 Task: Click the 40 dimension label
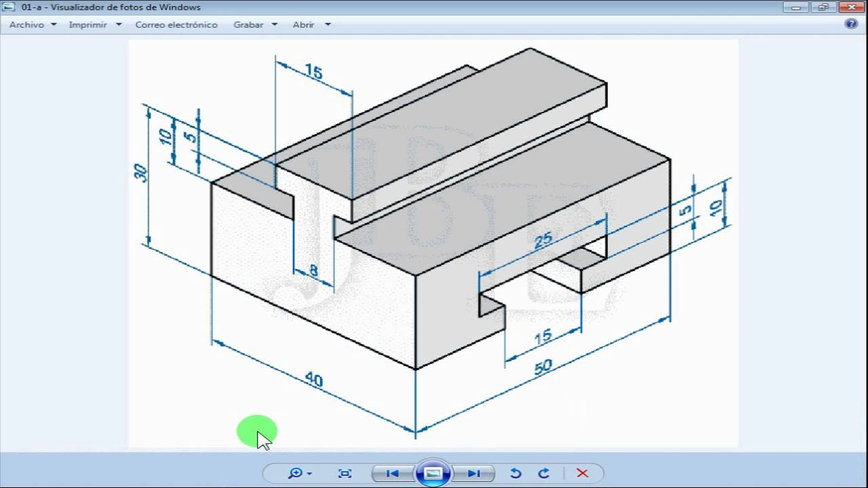(313, 379)
